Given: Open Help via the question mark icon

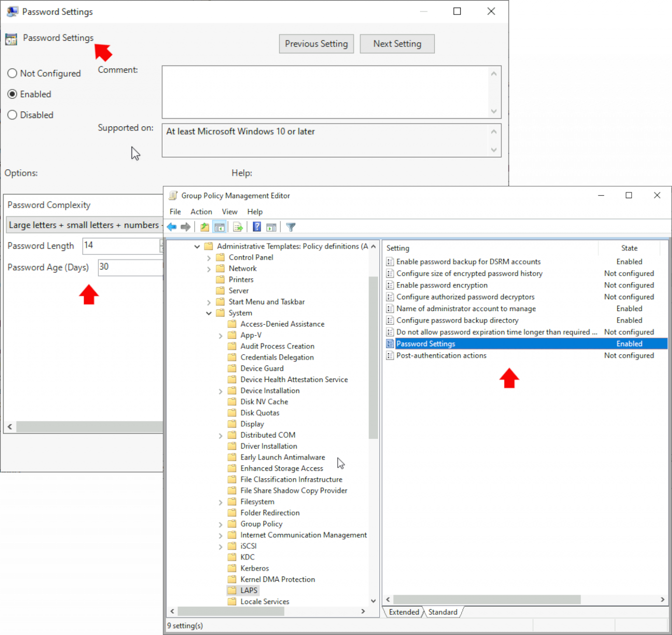Looking at the screenshot, I should (x=257, y=227).
